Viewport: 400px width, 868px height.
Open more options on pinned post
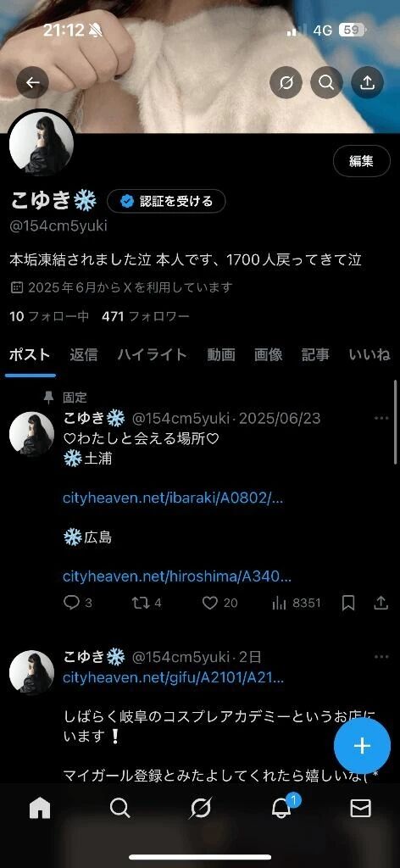coord(381,418)
